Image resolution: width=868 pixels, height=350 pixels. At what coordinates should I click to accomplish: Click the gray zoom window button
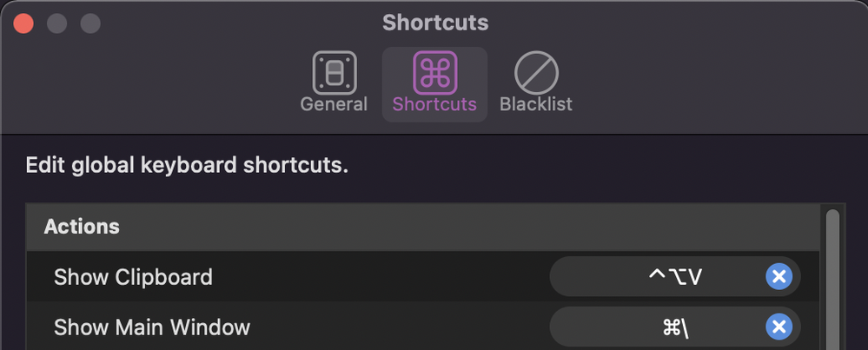coord(89,23)
